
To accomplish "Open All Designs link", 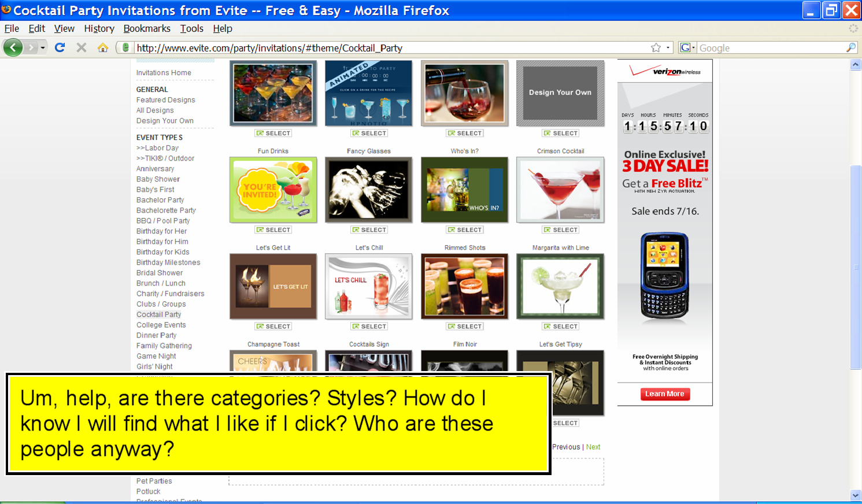I will (x=155, y=110).
